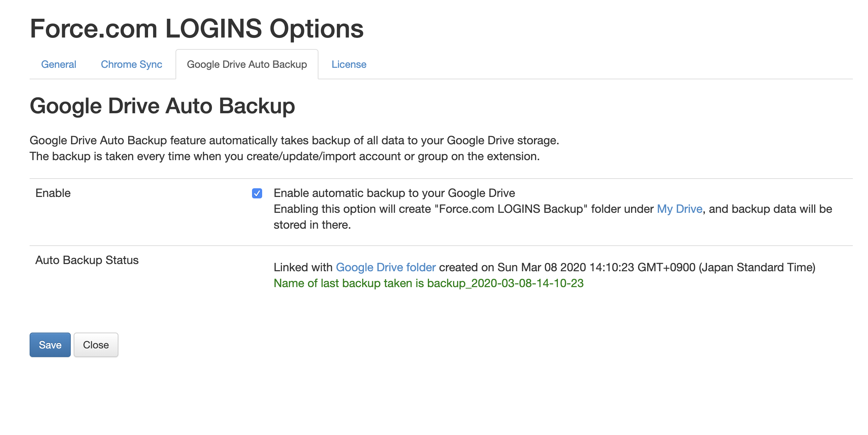
Task: Select the Google Drive Auto Backup tab
Action: coord(247,65)
